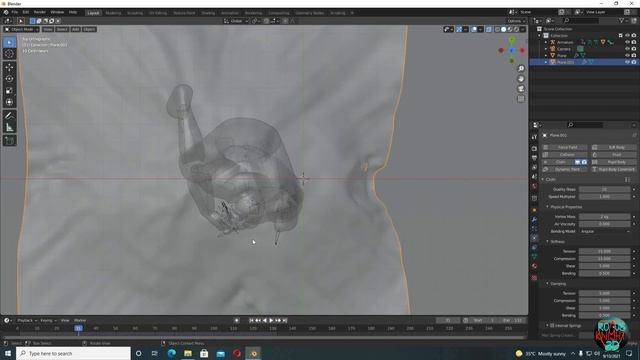The height and width of the screenshot is (360, 640).
Task: Enable Internal Springs checkbox
Action: point(552,326)
